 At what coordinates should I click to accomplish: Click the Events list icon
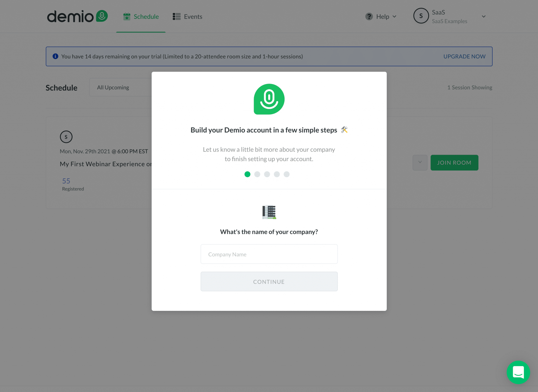(177, 17)
